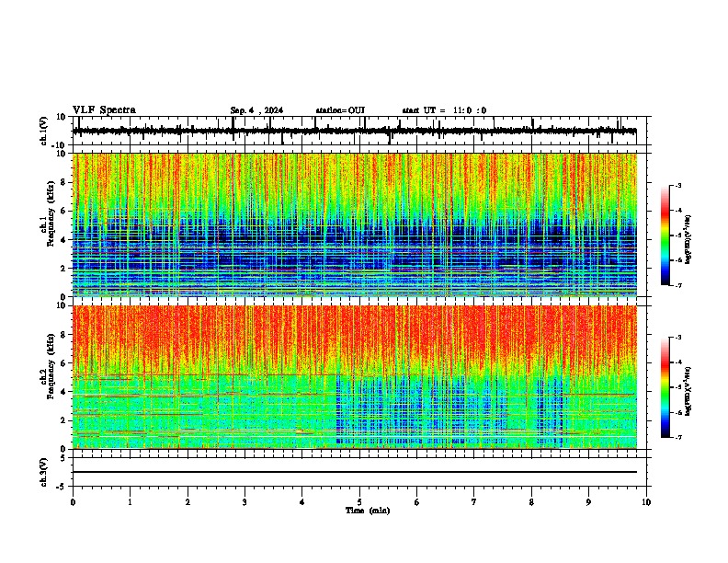Click the "ch.3(V)" axis label
This screenshot has height=563, width=728.
[44, 472]
